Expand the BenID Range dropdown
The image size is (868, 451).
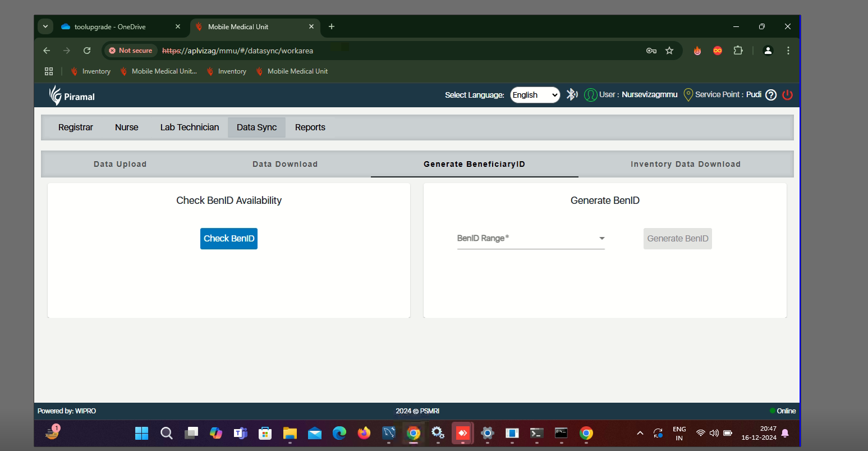click(601, 239)
